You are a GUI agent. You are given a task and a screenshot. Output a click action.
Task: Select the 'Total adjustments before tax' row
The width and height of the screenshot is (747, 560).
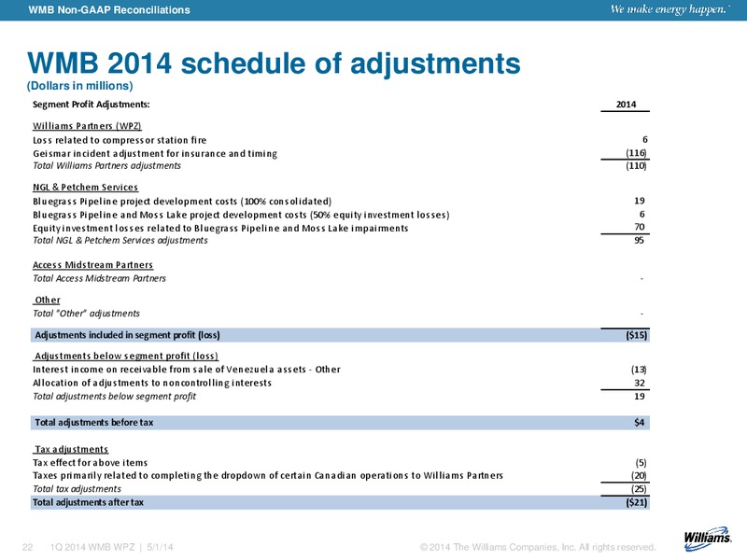click(340, 423)
